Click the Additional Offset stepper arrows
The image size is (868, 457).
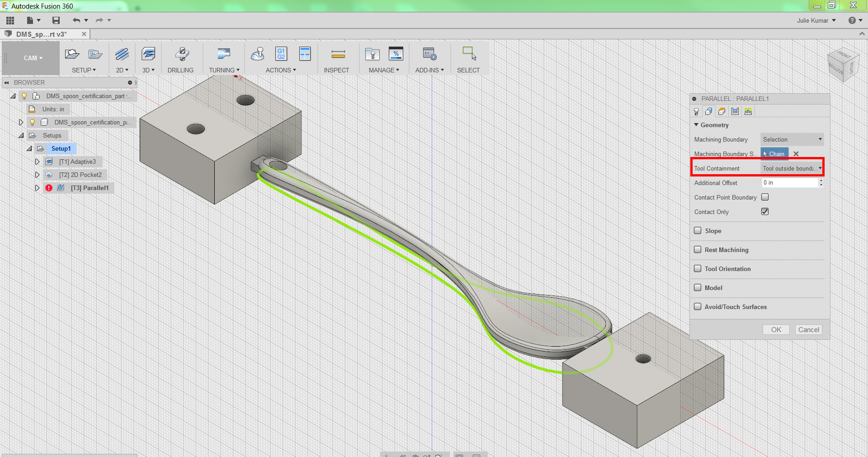(821, 183)
